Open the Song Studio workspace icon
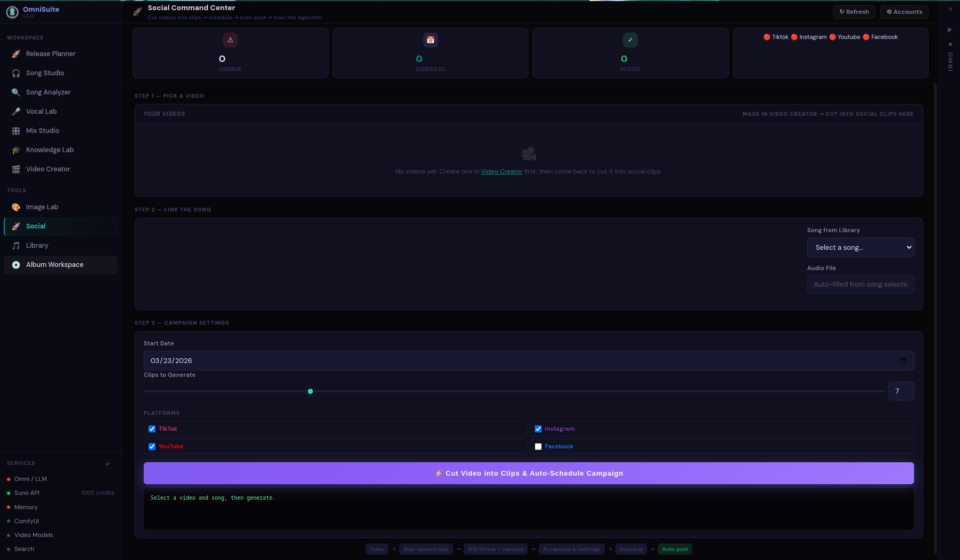960x560 pixels. click(16, 73)
